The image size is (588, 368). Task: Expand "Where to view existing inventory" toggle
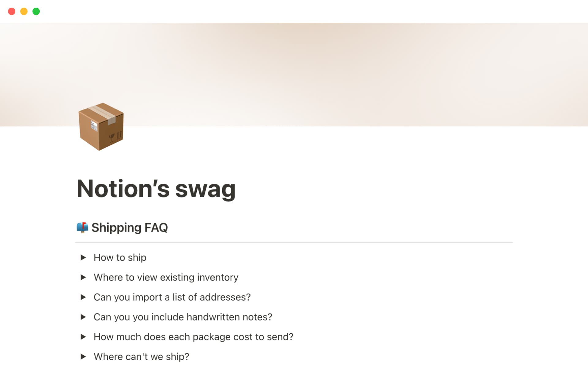tap(83, 278)
